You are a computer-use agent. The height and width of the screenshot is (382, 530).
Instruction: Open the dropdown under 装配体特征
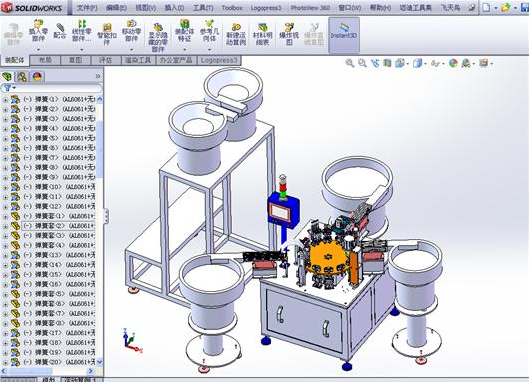pyautogui.click(x=184, y=50)
